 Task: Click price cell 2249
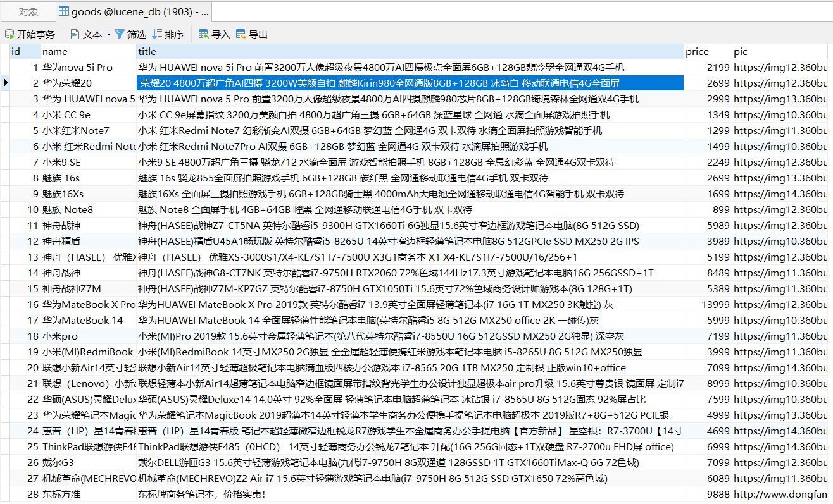(x=708, y=162)
